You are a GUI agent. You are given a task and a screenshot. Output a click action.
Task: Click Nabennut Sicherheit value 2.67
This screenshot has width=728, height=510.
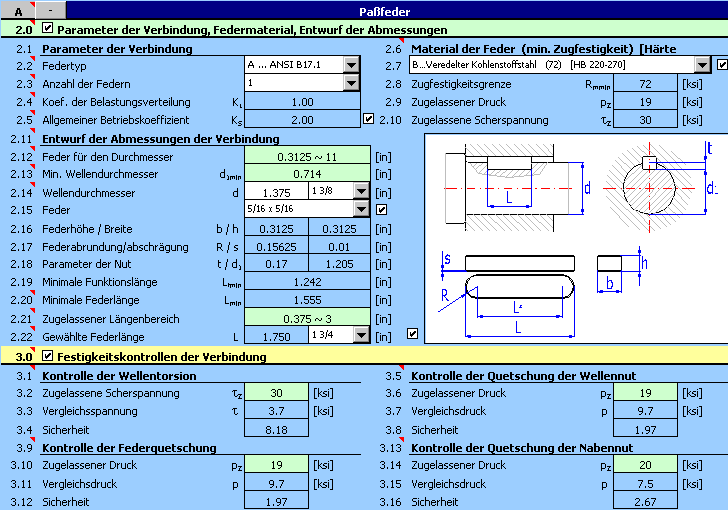click(645, 502)
